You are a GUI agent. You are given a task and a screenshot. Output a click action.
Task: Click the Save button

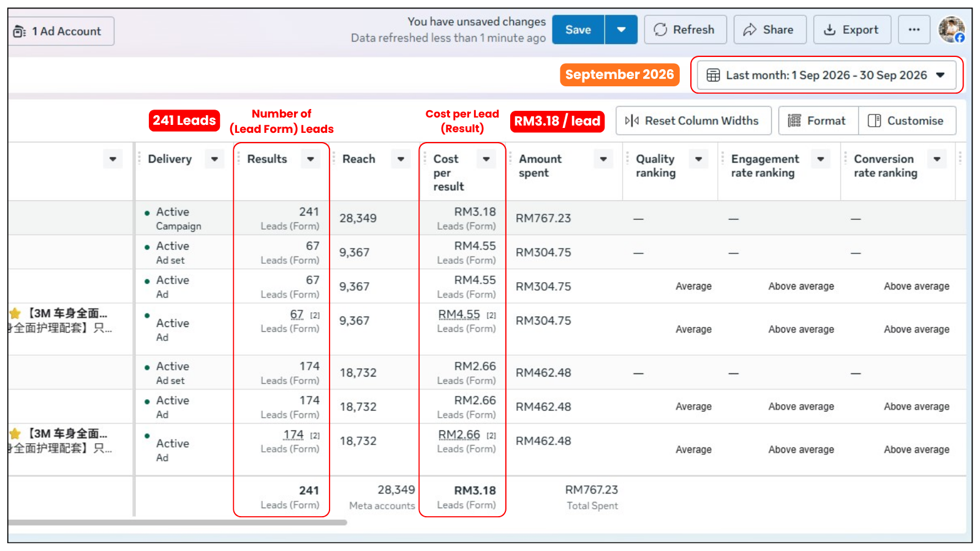coord(578,29)
